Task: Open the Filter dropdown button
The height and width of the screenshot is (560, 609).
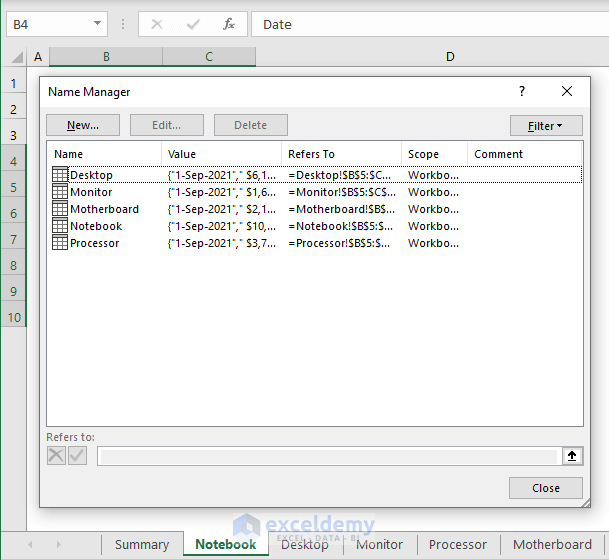Action: 546,125
